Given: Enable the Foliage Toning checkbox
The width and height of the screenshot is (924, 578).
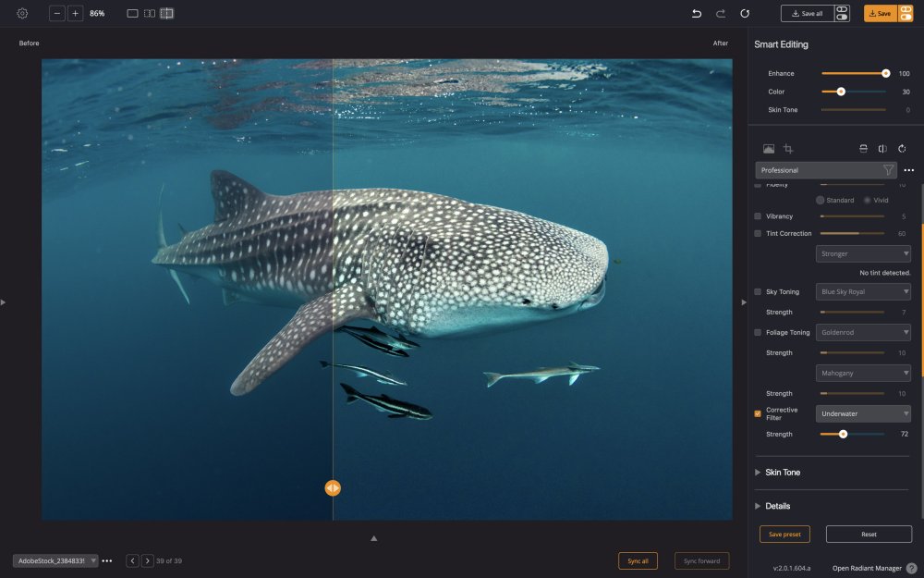Looking at the screenshot, I should [x=758, y=333].
